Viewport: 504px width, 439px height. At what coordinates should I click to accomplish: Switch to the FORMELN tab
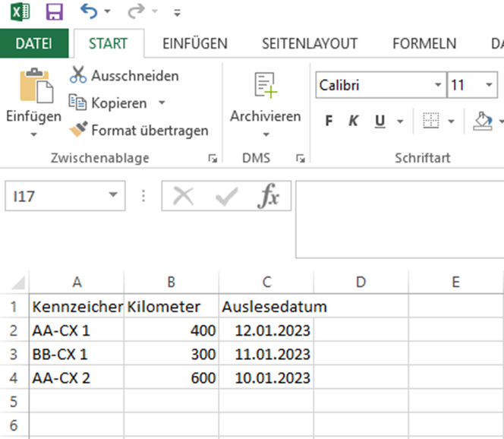pyautogui.click(x=424, y=44)
